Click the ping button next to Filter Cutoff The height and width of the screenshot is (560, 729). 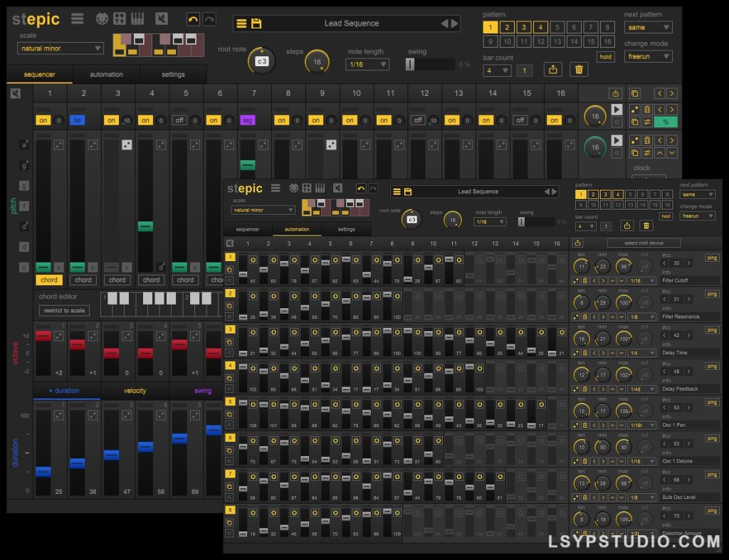click(712, 258)
